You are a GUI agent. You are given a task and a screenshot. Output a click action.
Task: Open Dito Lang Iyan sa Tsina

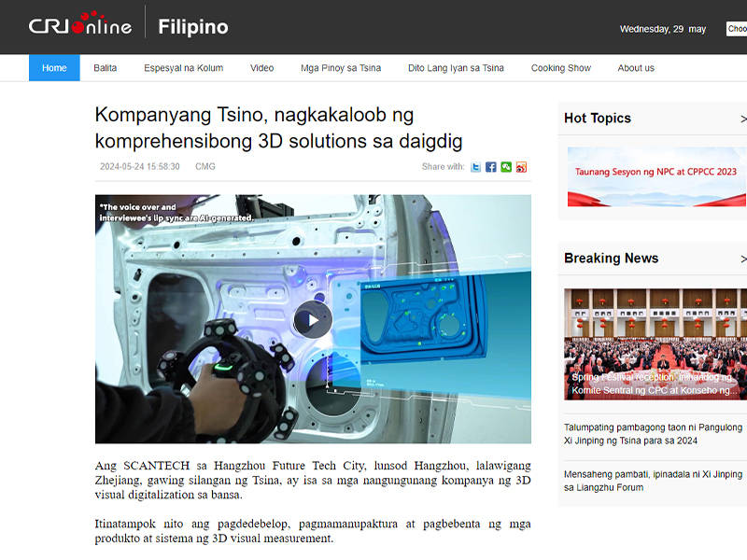tap(456, 68)
